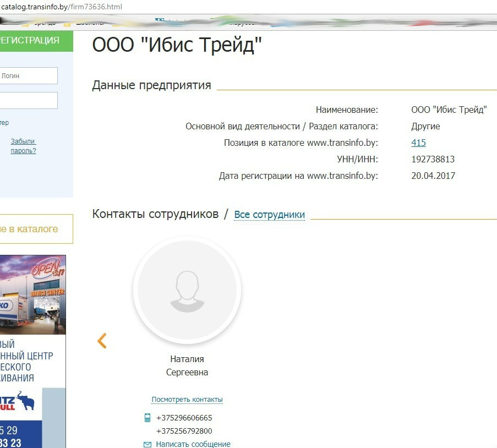
Task: Open catalog position link '415'
Action: coord(418,143)
